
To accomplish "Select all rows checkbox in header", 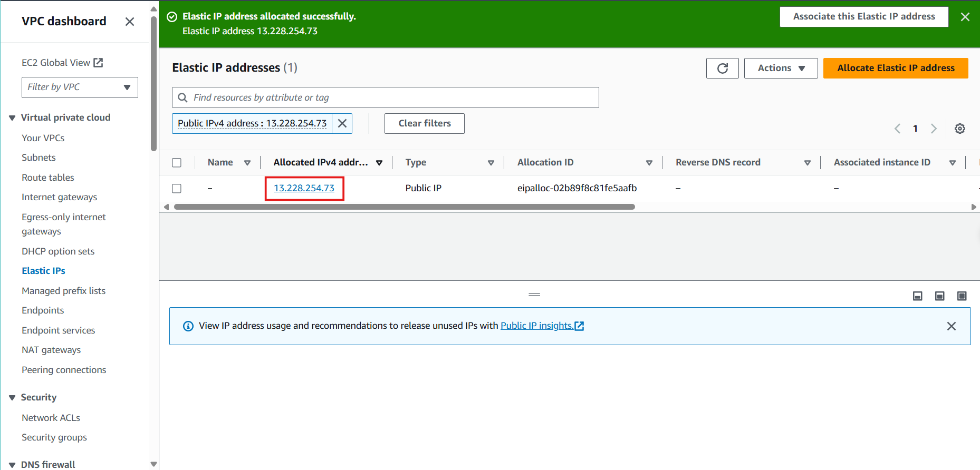I will pos(177,163).
